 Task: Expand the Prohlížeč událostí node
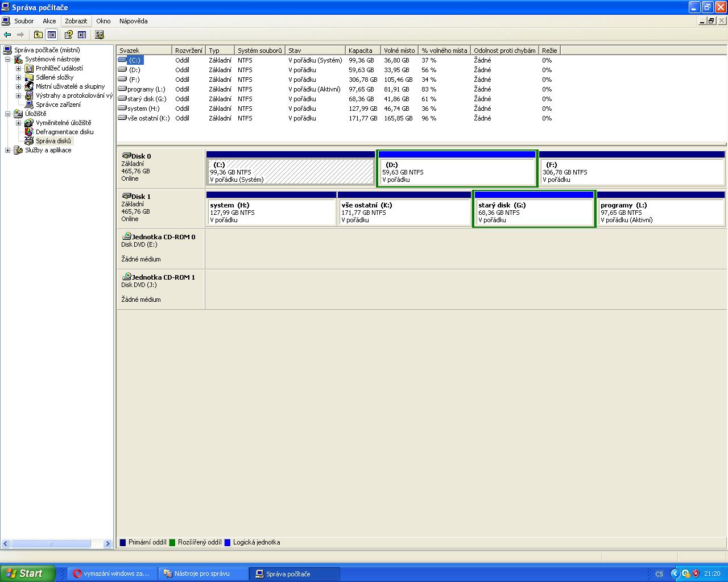tap(18, 68)
